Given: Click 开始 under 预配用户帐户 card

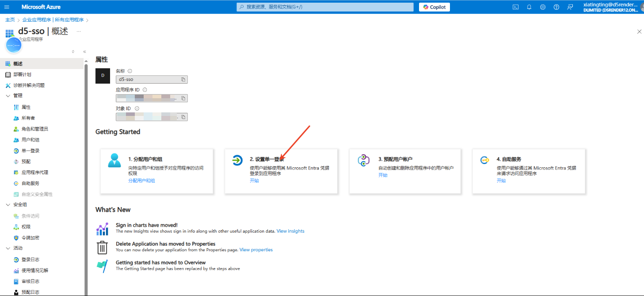Looking at the screenshot, I should 383,175.
